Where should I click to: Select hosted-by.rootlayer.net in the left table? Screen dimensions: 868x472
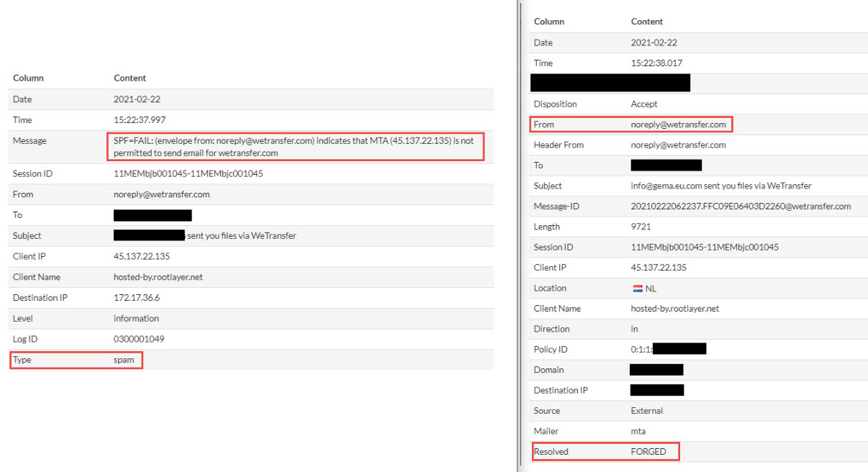[158, 277]
